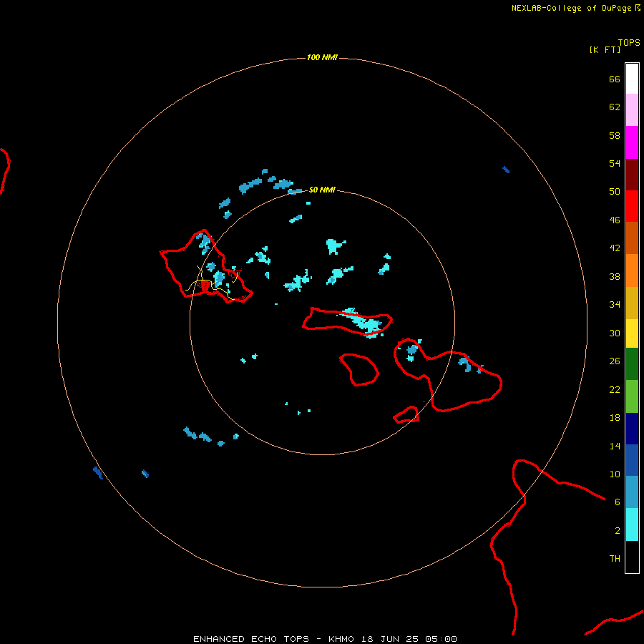
Task: Click the 100 NMI range ring label
Action: [x=322, y=57]
